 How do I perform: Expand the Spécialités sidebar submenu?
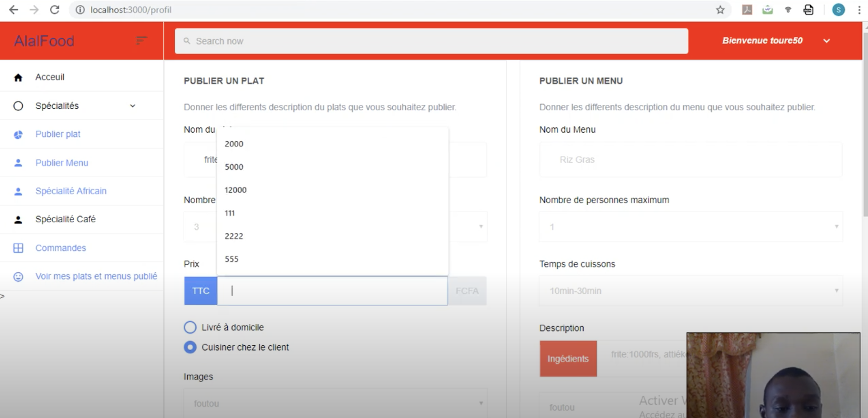pyautogui.click(x=133, y=106)
